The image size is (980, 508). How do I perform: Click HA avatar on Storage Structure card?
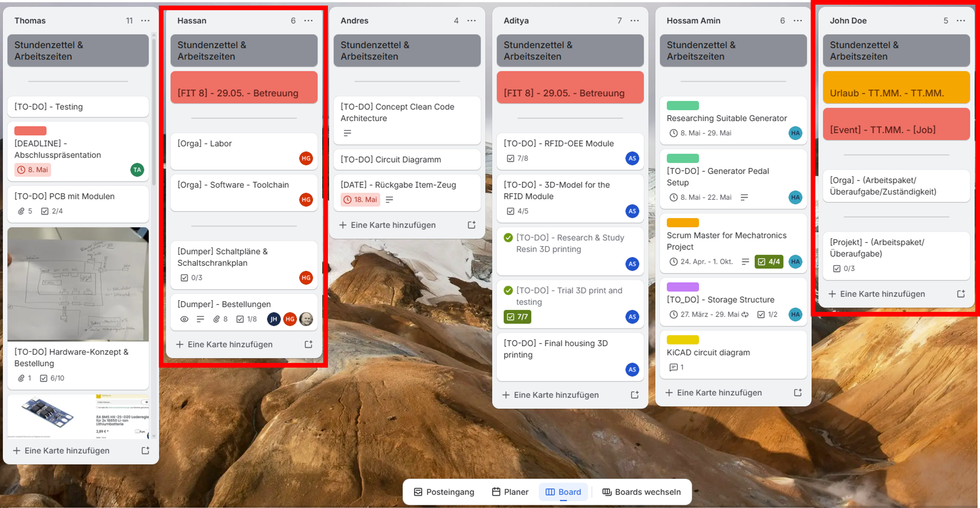(x=795, y=315)
